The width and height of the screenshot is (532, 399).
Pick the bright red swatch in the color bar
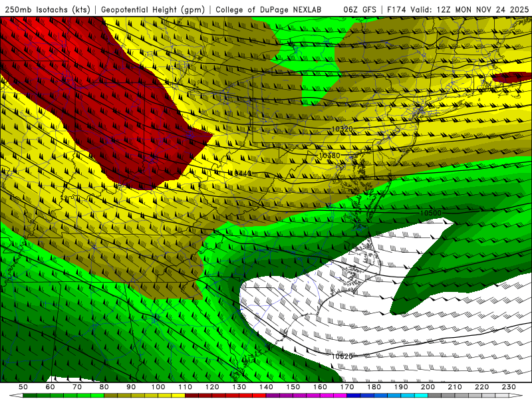259,396
